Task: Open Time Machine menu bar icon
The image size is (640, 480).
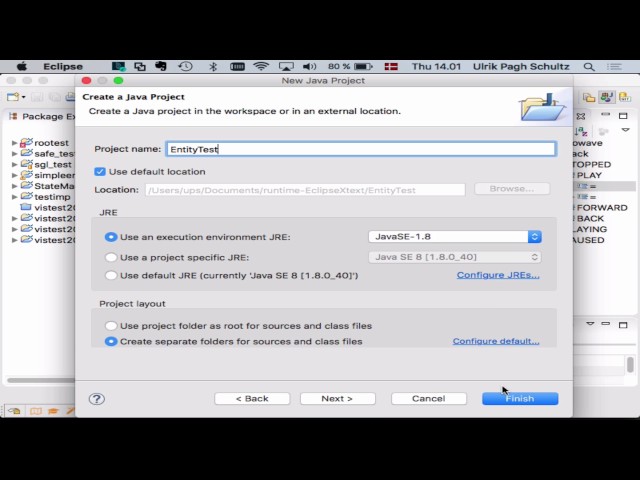Action: (x=186, y=67)
